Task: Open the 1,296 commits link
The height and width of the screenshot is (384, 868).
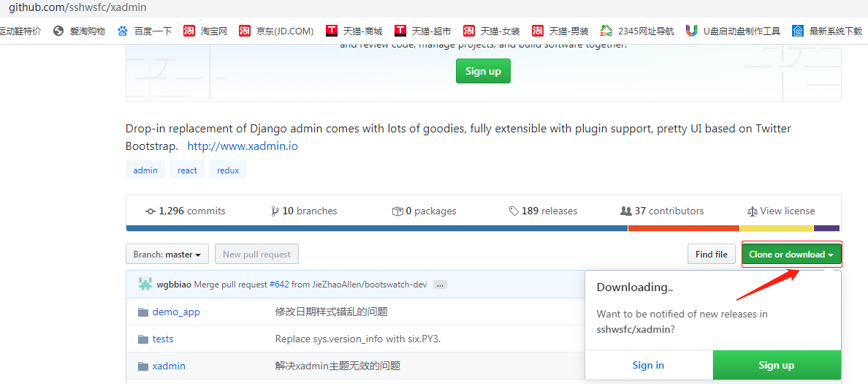Action: tap(185, 211)
